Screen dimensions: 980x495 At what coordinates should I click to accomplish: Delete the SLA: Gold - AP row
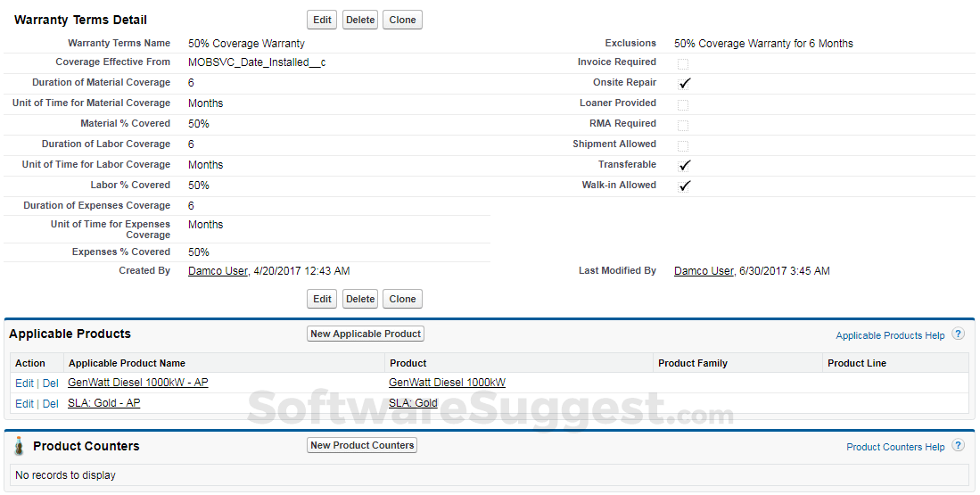(50, 404)
